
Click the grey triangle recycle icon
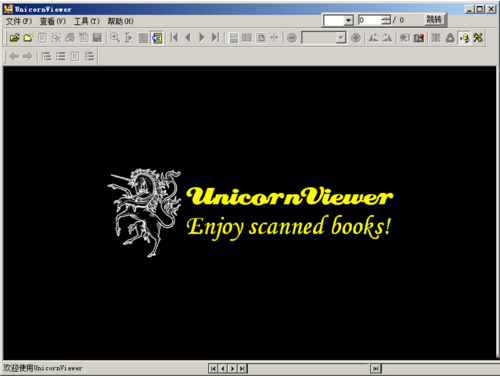[450, 38]
